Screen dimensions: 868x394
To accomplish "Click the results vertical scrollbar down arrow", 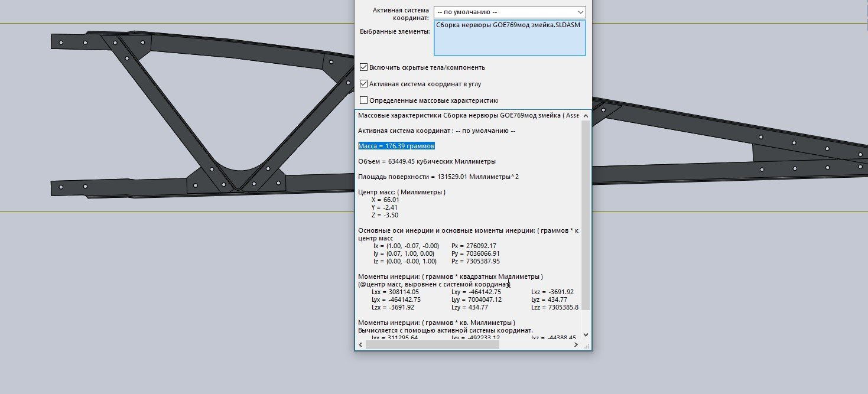I will pyautogui.click(x=586, y=335).
